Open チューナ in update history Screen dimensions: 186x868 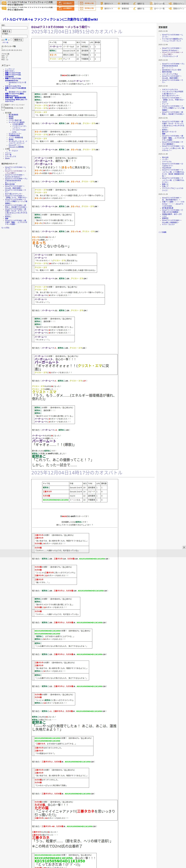pyautogui.click(x=165, y=104)
